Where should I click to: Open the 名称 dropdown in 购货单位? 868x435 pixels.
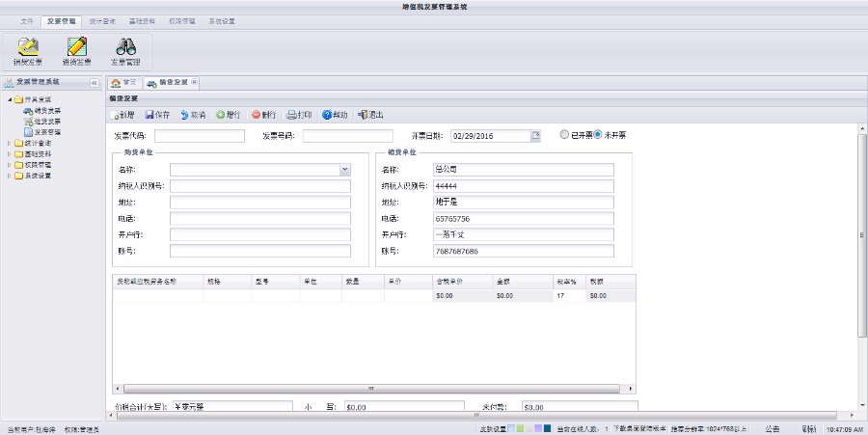345,170
